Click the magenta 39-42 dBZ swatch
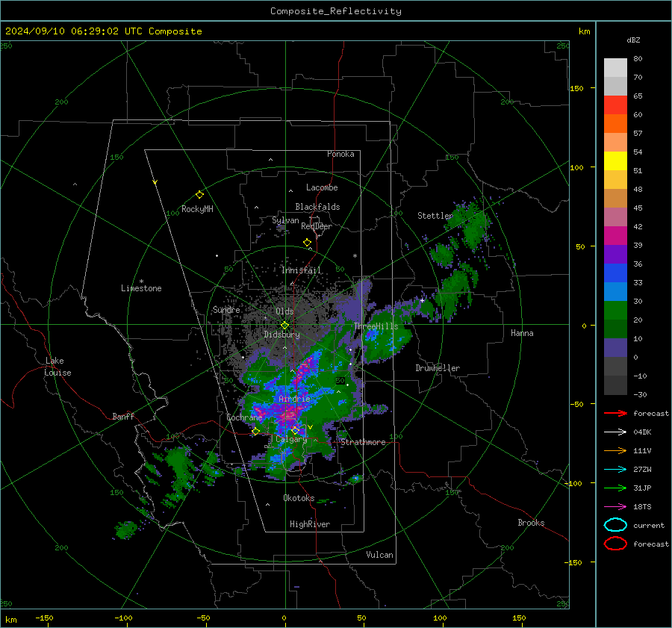 (615, 236)
